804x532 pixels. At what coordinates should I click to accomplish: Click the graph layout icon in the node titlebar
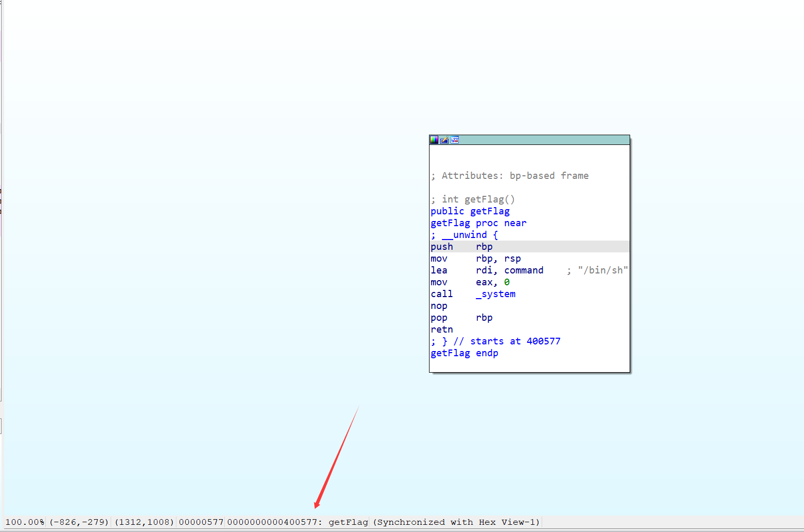click(x=455, y=139)
